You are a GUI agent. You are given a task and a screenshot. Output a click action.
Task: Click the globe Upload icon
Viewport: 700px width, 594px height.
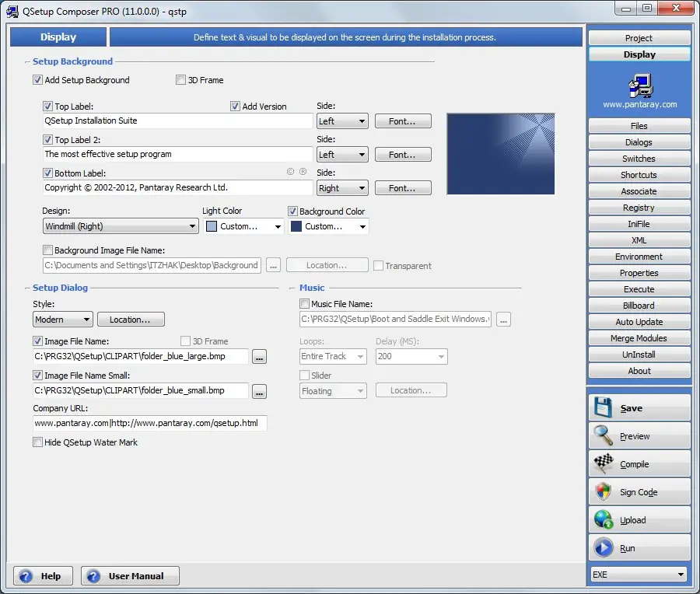[603, 520]
